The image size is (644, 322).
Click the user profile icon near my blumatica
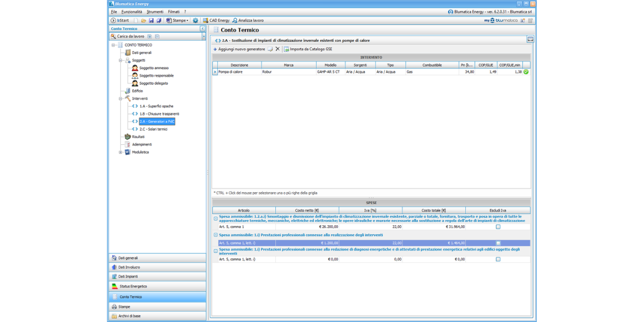(x=523, y=20)
